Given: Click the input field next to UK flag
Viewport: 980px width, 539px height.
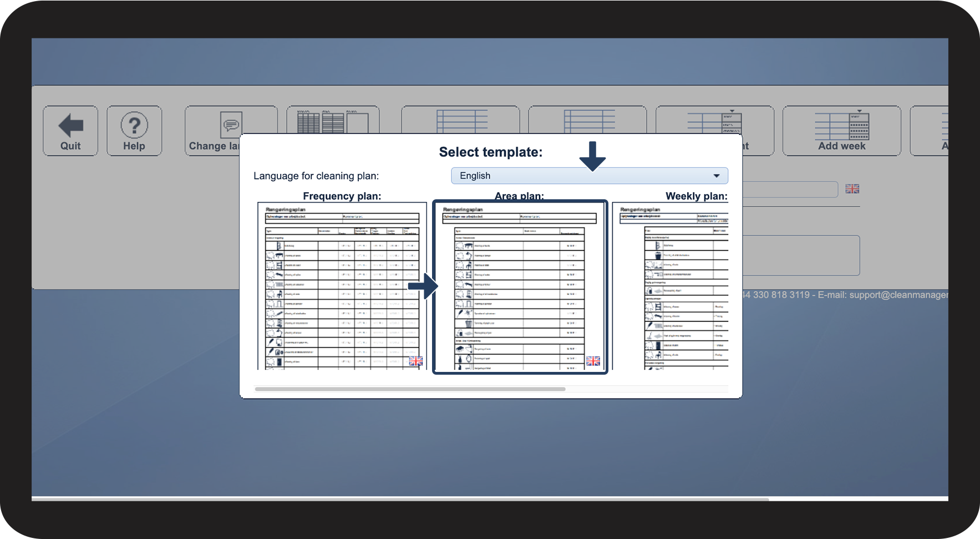Looking at the screenshot, I should (790, 189).
